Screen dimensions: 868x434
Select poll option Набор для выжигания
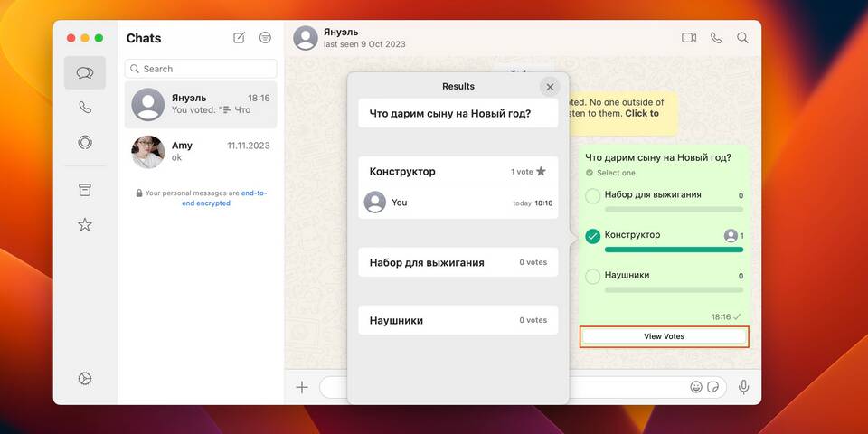coord(593,196)
